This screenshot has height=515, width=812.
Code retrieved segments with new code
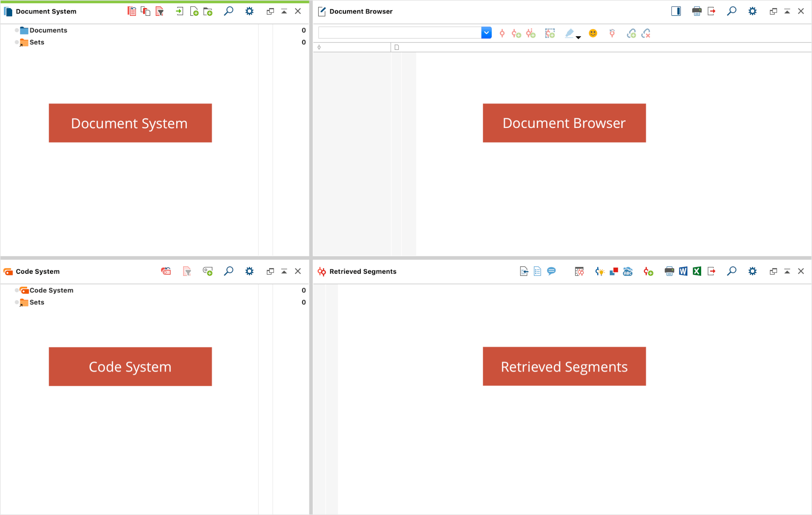pos(648,271)
